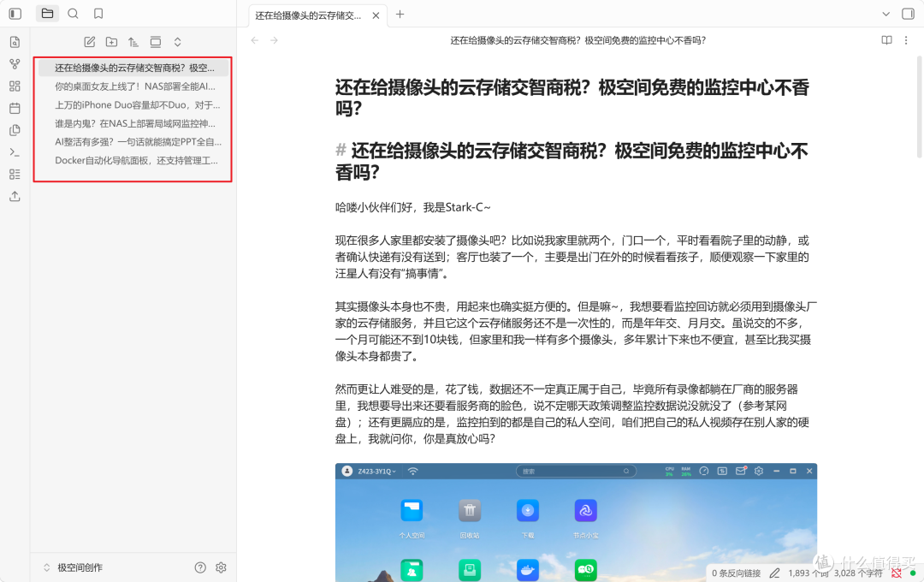
Task: Click the publish upload icon in ribbon
Action: point(15,196)
